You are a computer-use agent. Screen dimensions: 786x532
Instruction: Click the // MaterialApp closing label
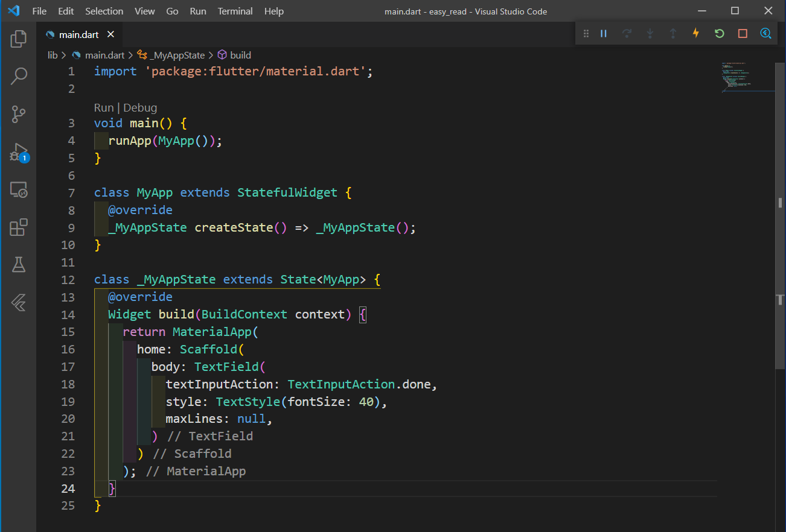click(196, 471)
